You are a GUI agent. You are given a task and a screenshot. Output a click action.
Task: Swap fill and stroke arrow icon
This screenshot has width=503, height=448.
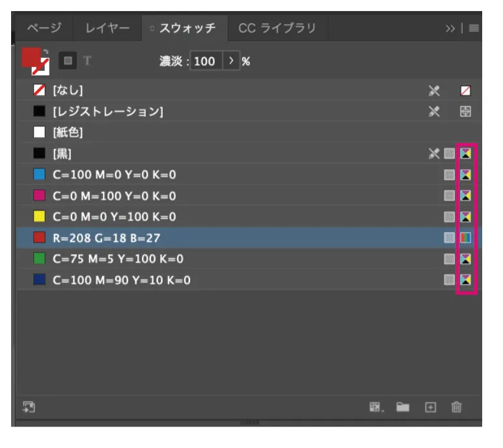[46, 51]
